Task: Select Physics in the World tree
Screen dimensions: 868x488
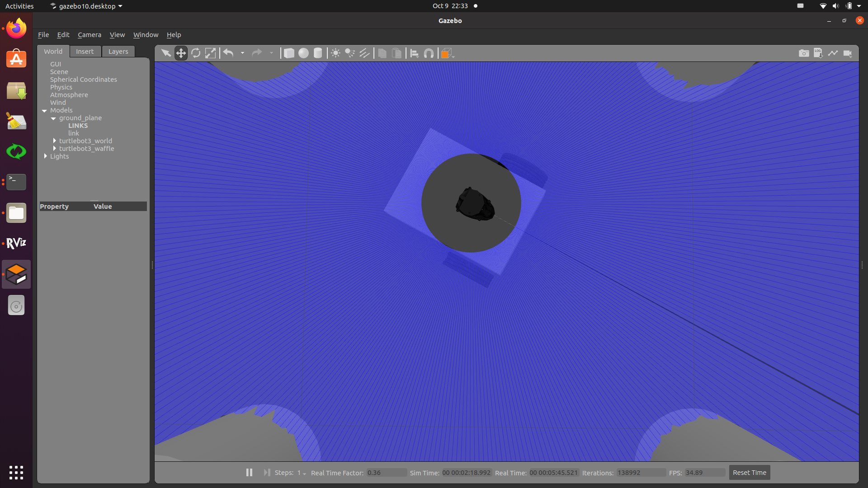Action: click(61, 87)
